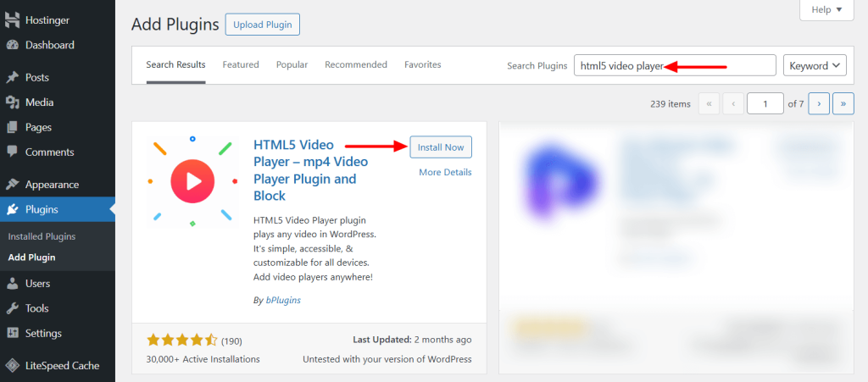Open Add Plugin submenu item

pos(31,257)
